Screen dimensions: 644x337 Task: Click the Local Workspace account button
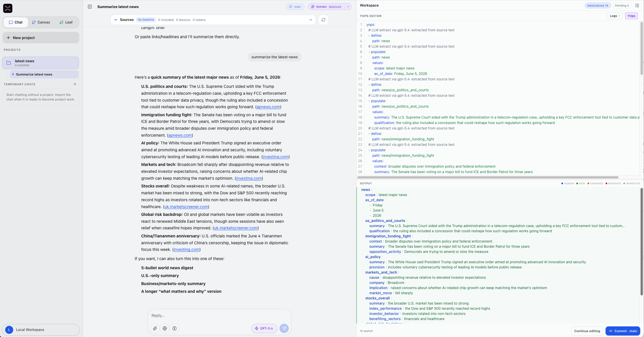click(41, 330)
